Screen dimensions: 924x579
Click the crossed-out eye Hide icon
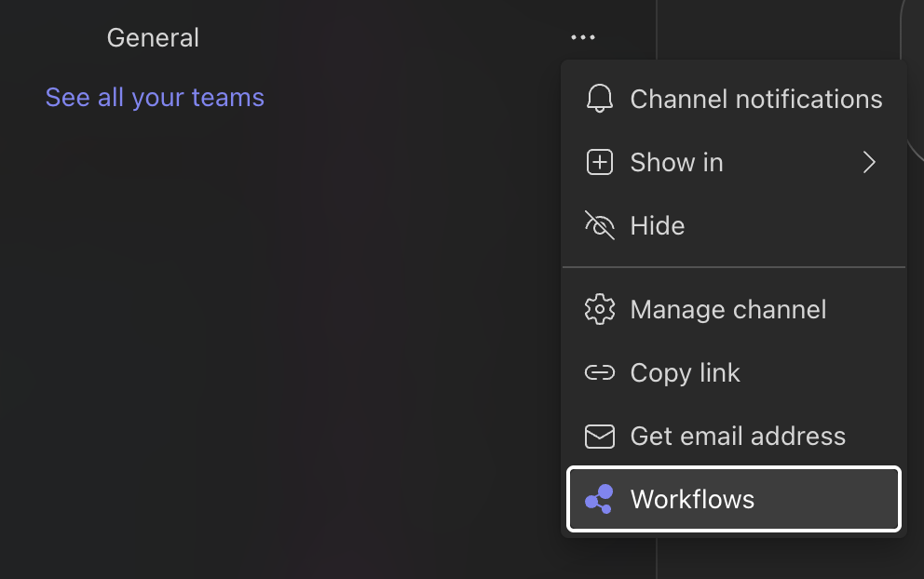pyautogui.click(x=599, y=225)
